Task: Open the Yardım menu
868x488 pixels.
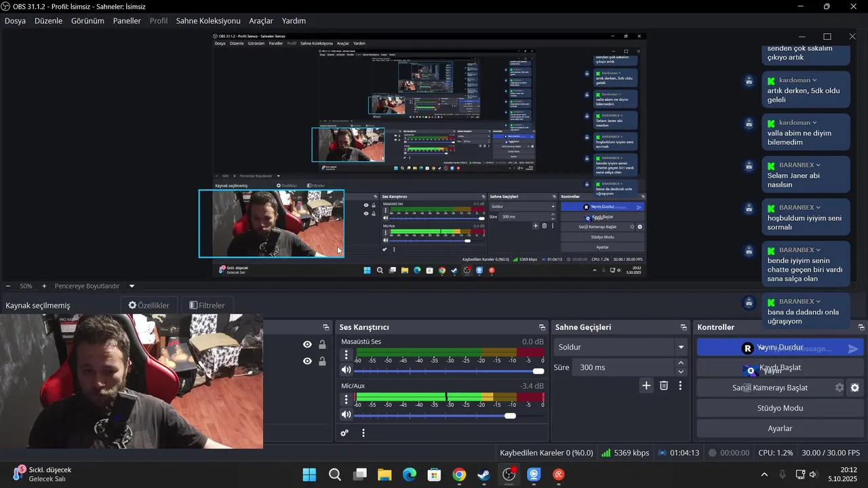Action: [294, 20]
